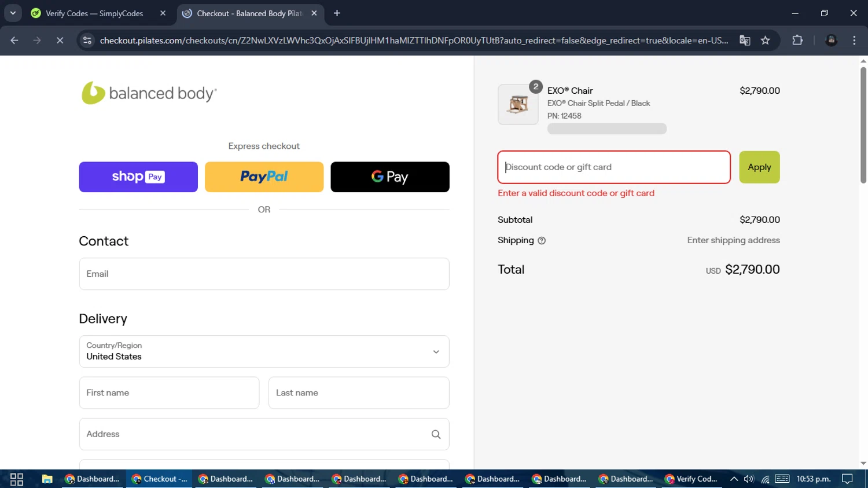Click the Subtotal label
This screenshot has height=488, width=868.
[x=515, y=220]
